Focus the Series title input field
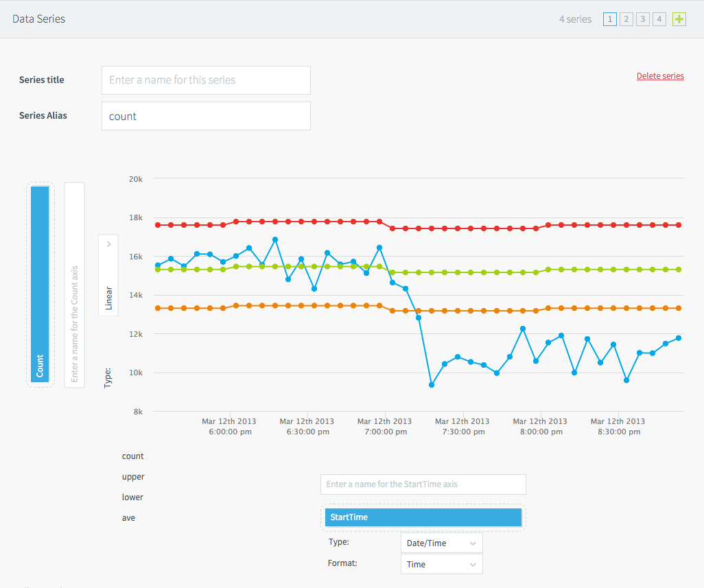This screenshot has height=588, width=704. [206, 80]
